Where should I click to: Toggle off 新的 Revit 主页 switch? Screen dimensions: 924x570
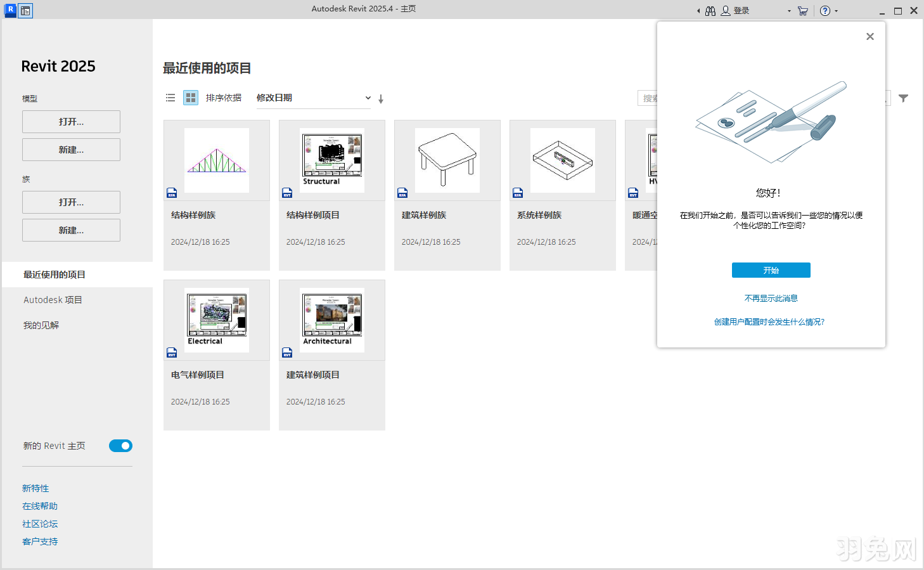coord(120,446)
